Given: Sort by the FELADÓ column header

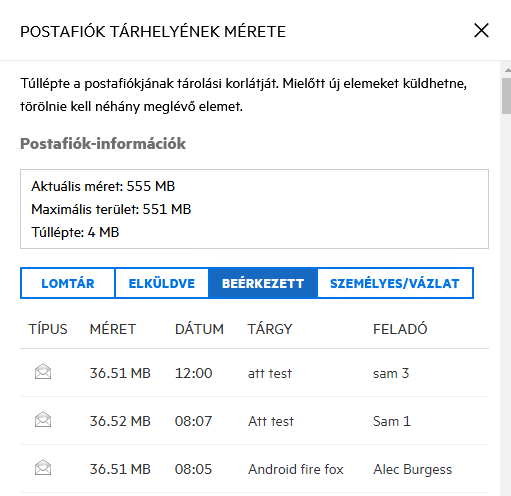Looking at the screenshot, I should [400, 329].
